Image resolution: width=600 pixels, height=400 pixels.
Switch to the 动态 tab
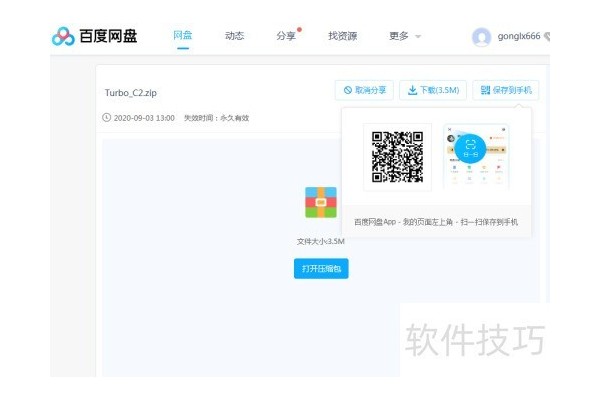coord(234,36)
